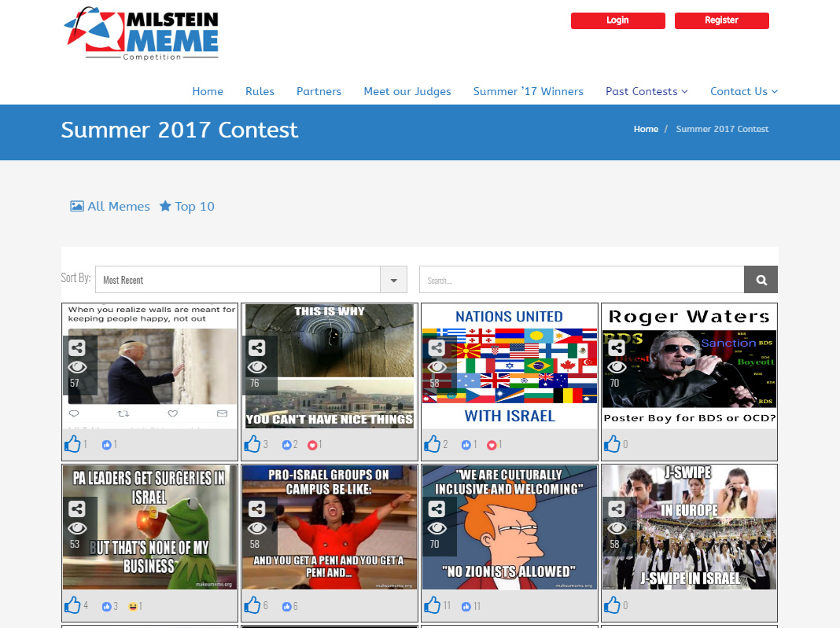This screenshot has height=628, width=840.
Task: Click the search magnifier button
Action: 761,280
